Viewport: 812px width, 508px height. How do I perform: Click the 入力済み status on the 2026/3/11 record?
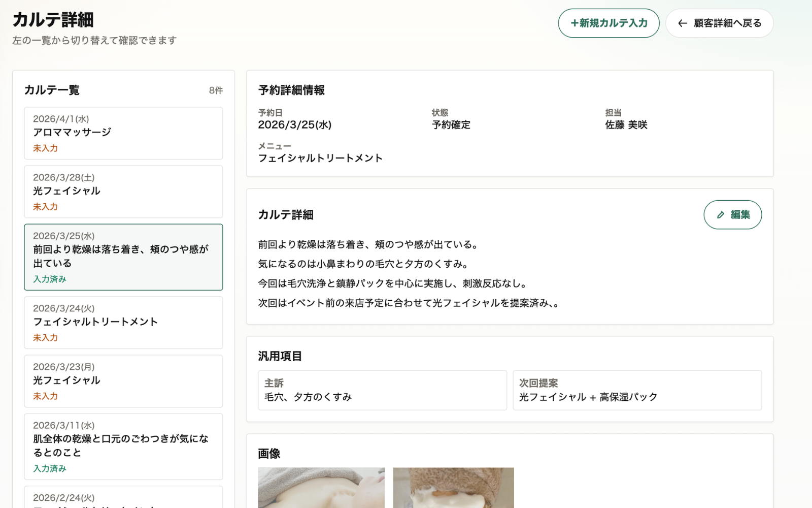coord(50,468)
